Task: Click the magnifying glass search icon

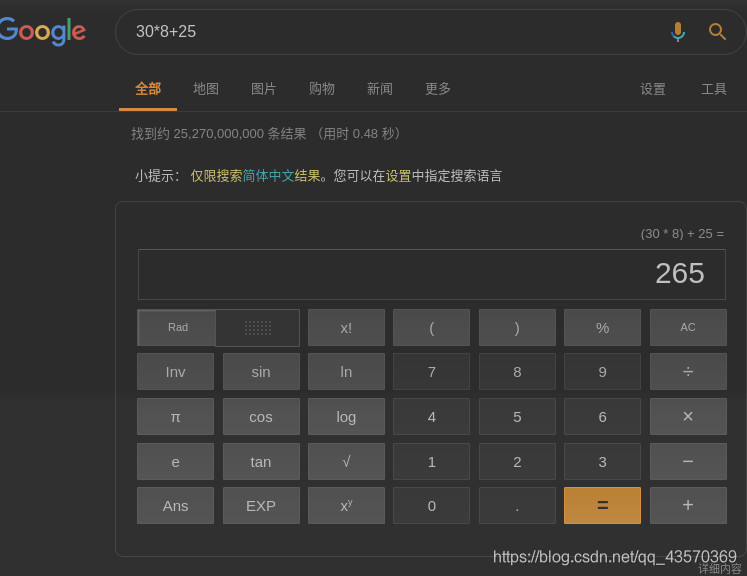Action: click(717, 32)
